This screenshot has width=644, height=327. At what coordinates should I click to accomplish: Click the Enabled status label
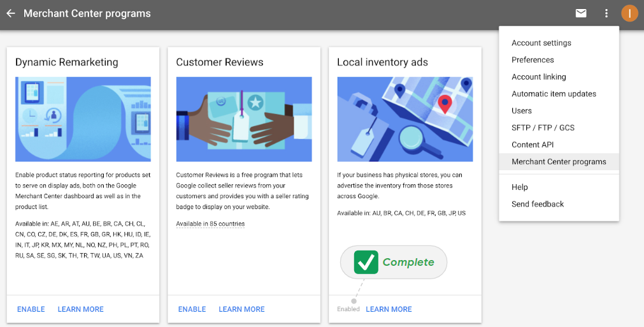tap(348, 309)
